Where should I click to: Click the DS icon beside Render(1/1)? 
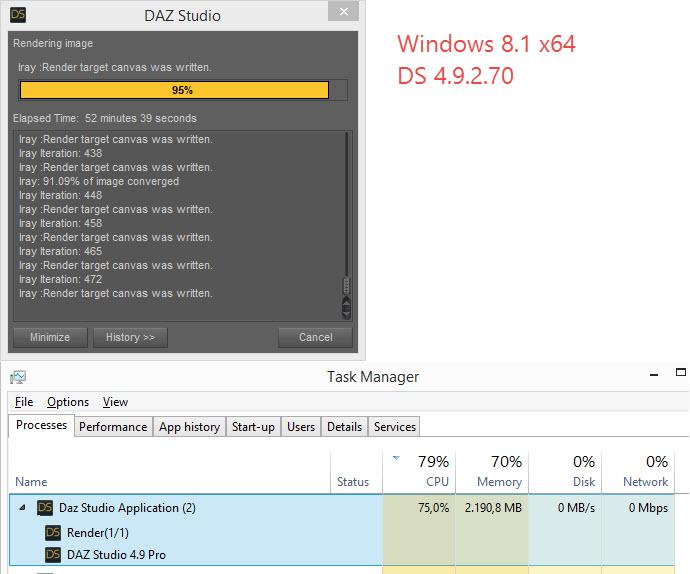54,532
